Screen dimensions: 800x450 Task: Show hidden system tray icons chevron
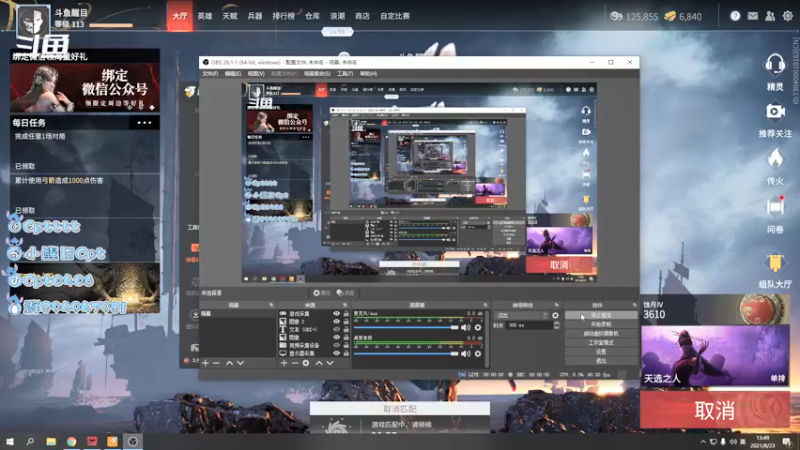coord(703,442)
